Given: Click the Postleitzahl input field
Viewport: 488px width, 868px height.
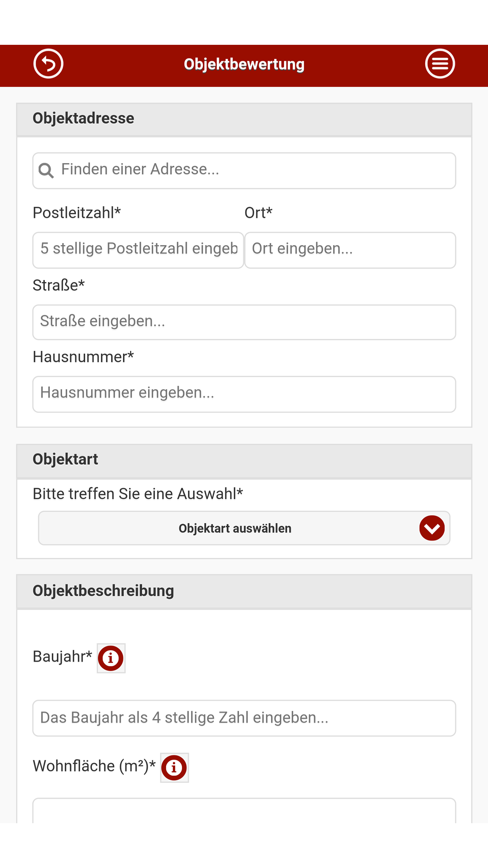Looking at the screenshot, I should pyautogui.click(x=138, y=250).
